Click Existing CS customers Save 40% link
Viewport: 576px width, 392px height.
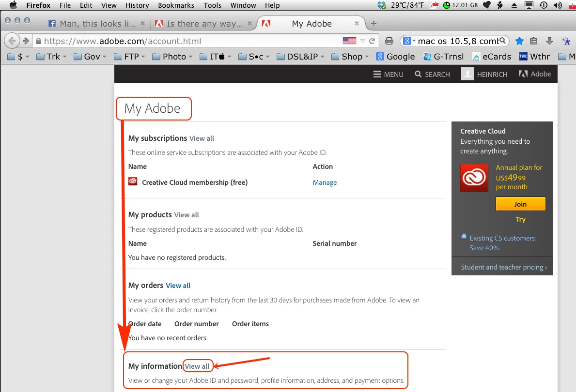pos(502,243)
